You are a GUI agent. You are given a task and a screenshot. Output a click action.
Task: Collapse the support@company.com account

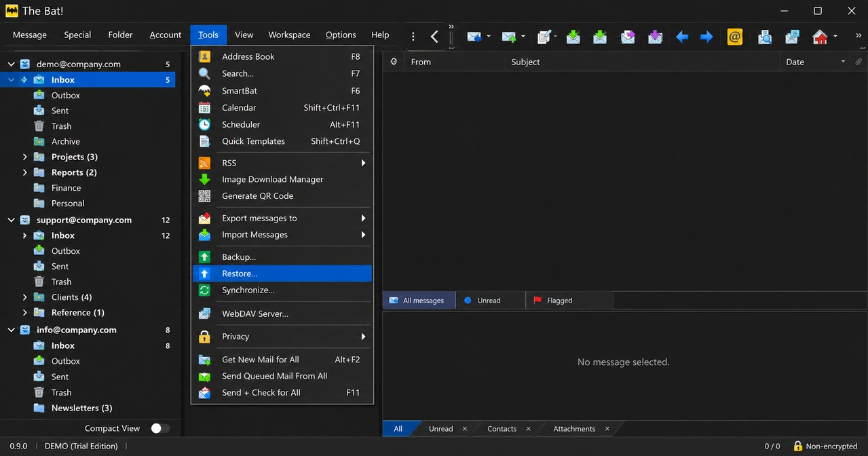click(x=11, y=220)
